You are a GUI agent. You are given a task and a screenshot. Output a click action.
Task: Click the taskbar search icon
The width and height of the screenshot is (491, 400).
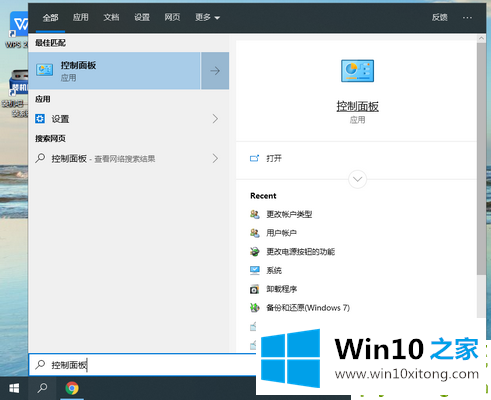point(42,388)
